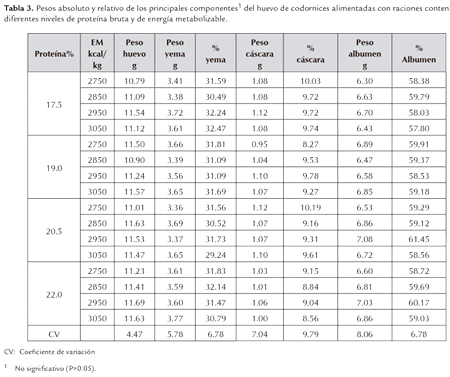Select shell percentage '10.03'
The width and height of the screenshot is (450, 377).
point(310,81)
